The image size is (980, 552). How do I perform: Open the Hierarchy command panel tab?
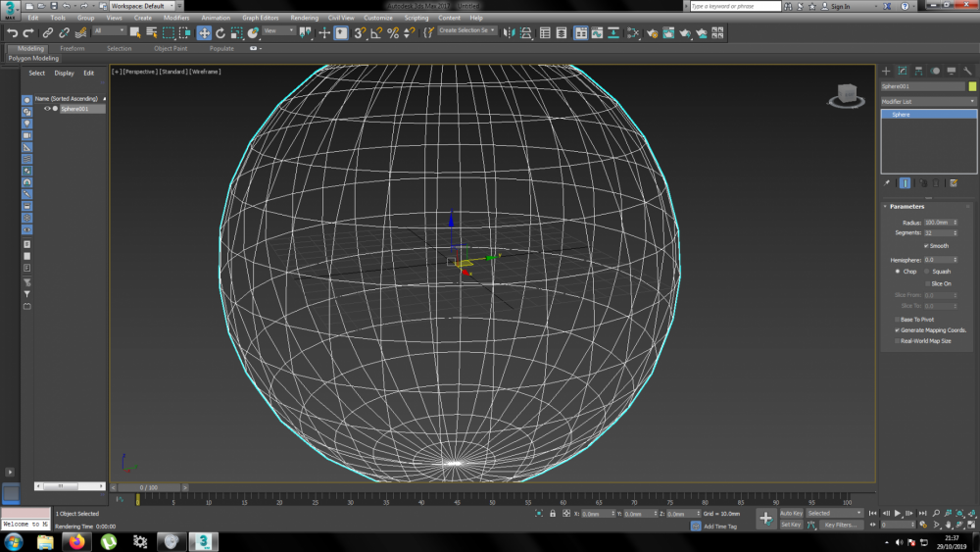pos(919,71)
